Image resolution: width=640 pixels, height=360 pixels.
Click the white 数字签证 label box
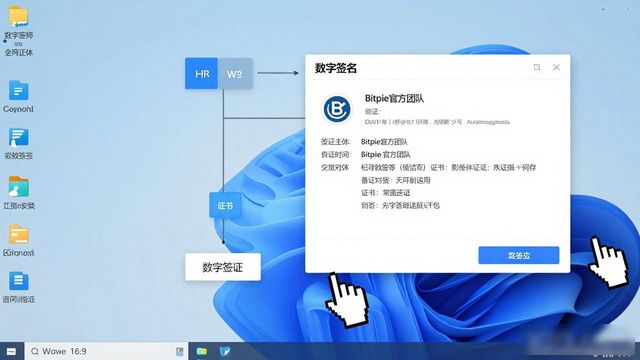click(223, 267)
